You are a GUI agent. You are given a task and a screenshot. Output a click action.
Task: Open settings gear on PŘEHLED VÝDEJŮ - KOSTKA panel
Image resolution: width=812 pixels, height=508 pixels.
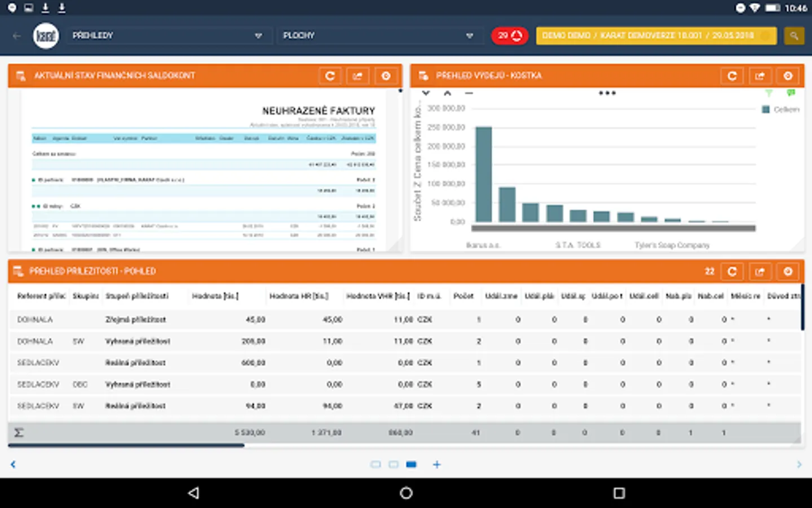788,75
